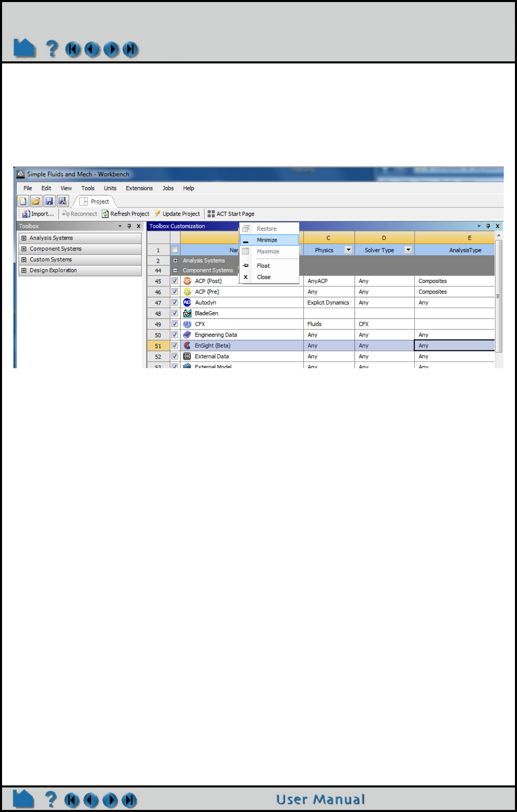
Task: Click the home icon in the top navigation bar
Action: click(x=25, y=48)
